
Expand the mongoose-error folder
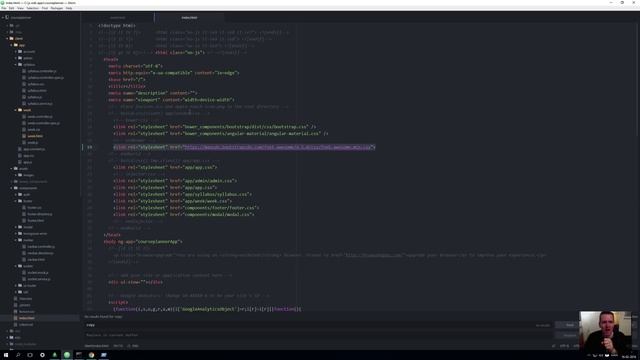(x=16, y=233)
